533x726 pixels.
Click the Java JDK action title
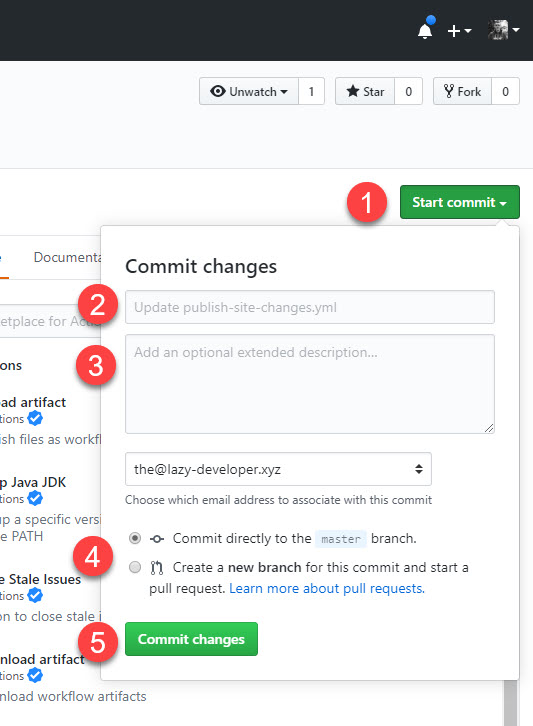(33, 482)
